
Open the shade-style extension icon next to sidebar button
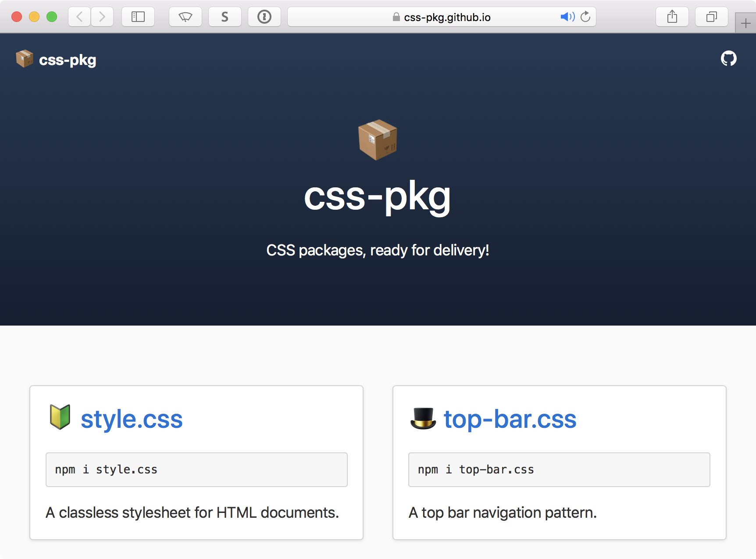coord(185,17)
